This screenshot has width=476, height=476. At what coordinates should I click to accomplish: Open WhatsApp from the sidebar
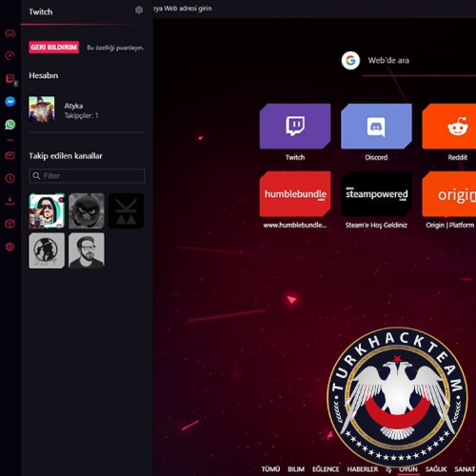pos(10,125)
